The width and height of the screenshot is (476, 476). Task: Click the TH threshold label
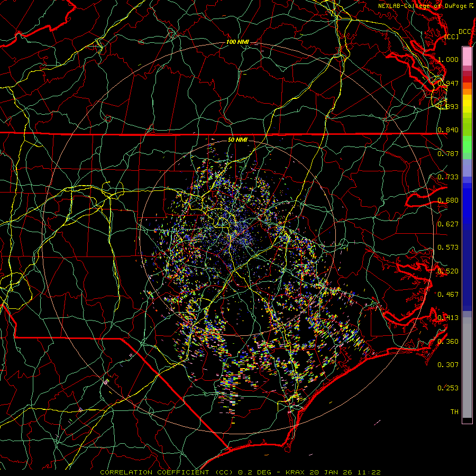coord(454,412)
